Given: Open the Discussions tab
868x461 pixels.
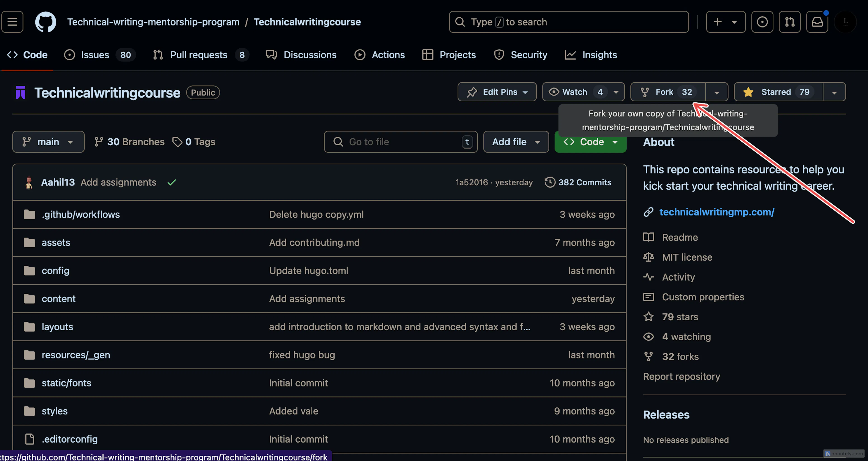Looking at the screenshot, I should coord(301,55).
